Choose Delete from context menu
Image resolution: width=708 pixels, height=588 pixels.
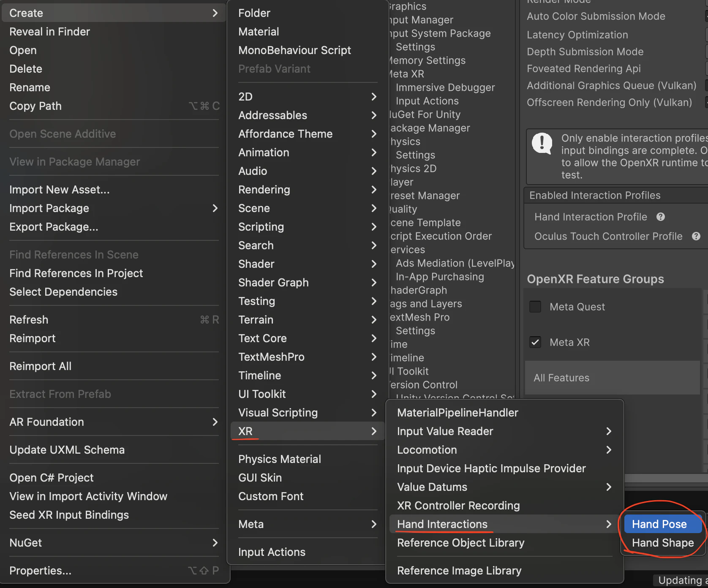tap(114, 69)
